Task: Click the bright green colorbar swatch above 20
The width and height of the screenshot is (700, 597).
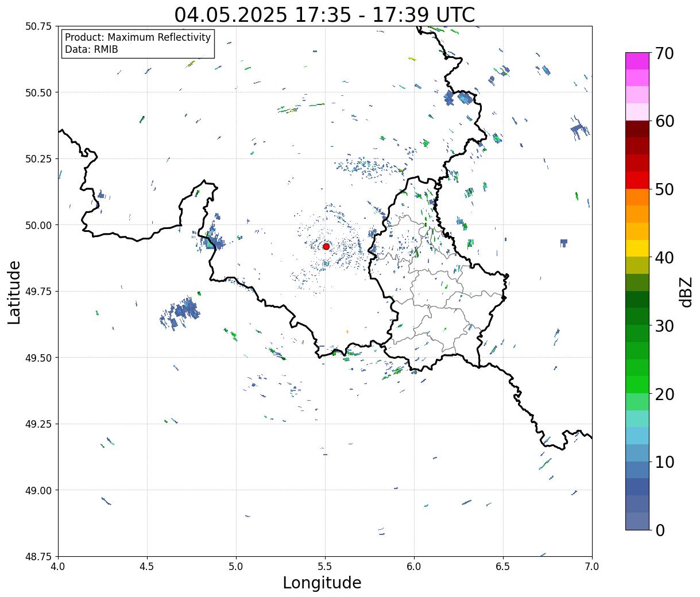Action: [637, 385]
